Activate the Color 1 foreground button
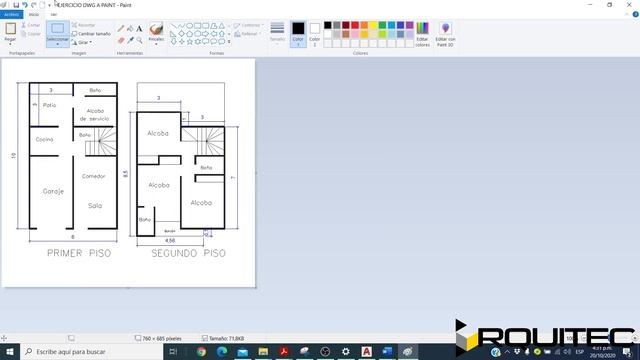The image size is (640, 360). point(298,34)
